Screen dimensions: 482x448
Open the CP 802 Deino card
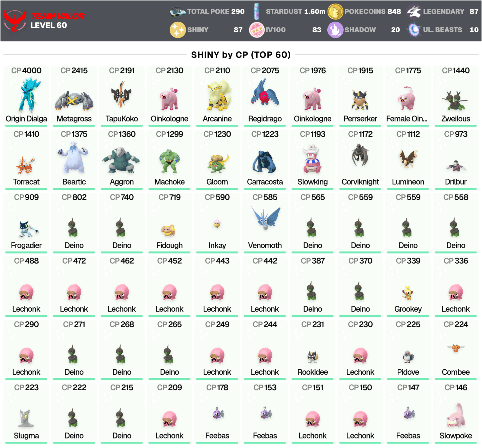click(x=74, y=223)
